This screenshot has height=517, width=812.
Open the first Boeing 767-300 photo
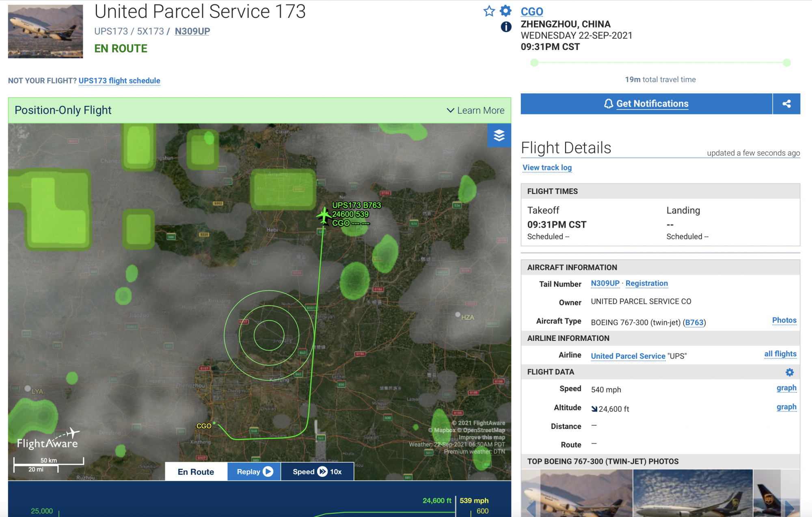click(577, 493)
